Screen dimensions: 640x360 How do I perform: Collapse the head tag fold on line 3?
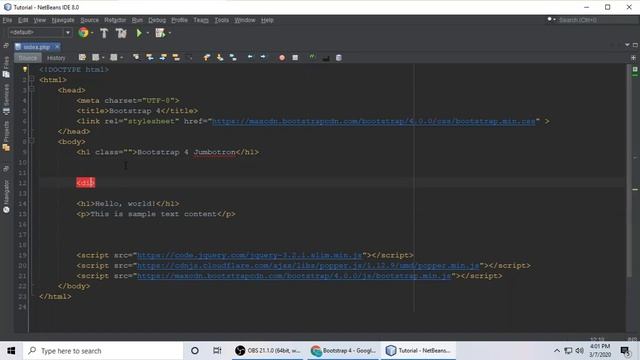32,90
